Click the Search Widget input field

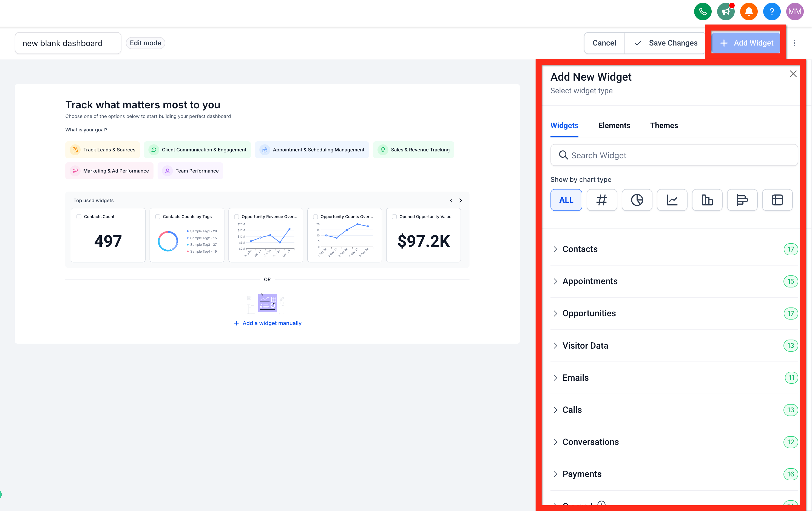point(674,155)
